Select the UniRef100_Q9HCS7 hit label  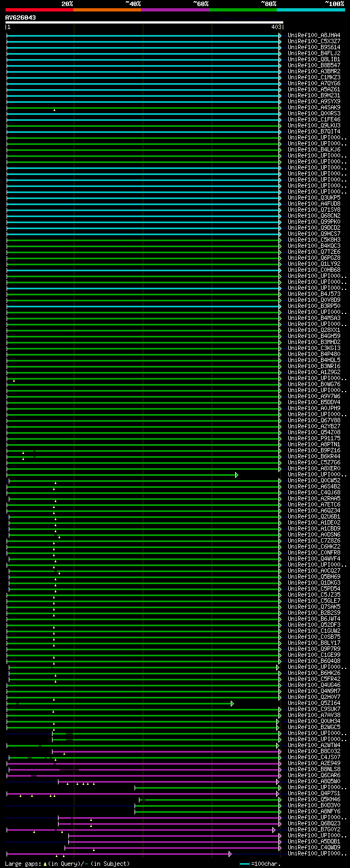click(314, 234)
